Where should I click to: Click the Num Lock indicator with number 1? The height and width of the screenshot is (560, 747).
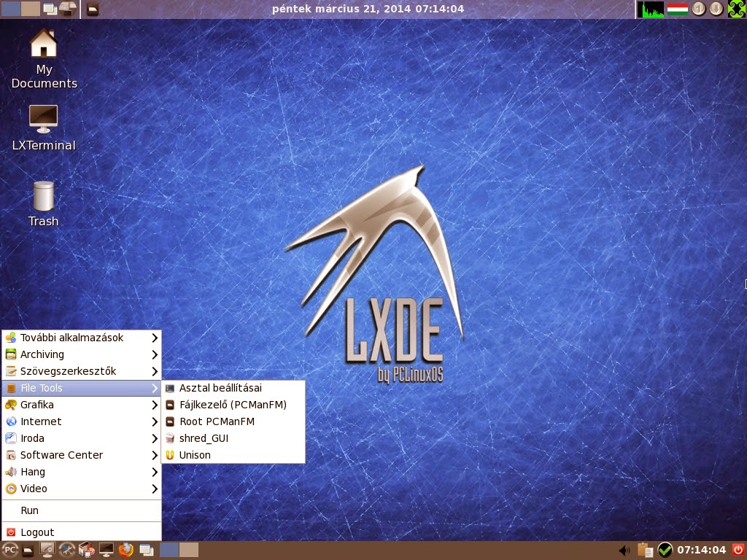tap(698, 9)
